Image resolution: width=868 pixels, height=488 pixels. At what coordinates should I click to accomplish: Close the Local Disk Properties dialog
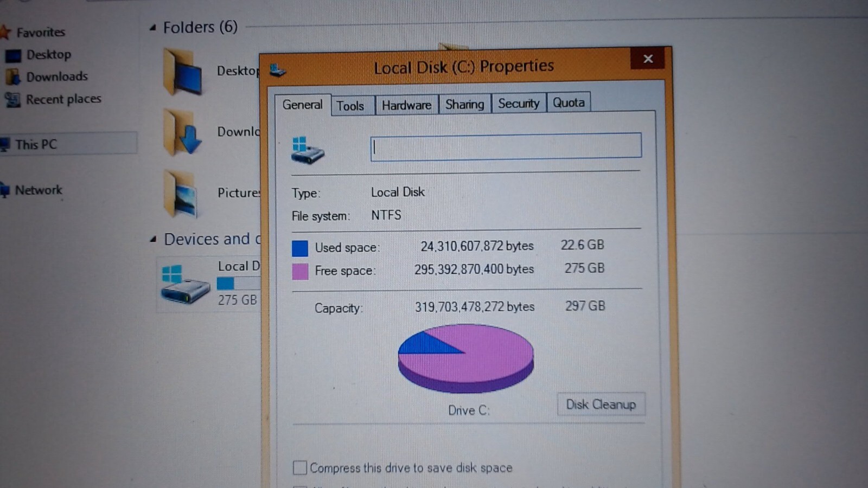click(648, 59)
